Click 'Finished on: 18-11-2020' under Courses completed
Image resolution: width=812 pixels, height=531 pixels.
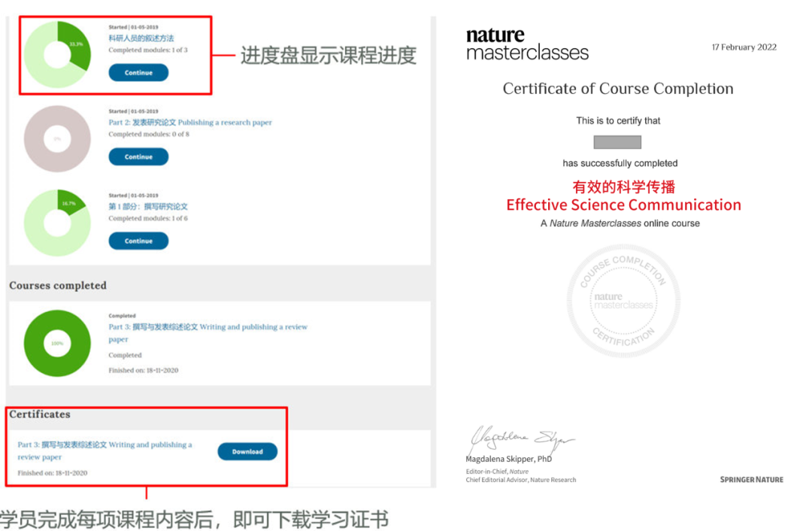pyautogui.click(x=144, y=370)
